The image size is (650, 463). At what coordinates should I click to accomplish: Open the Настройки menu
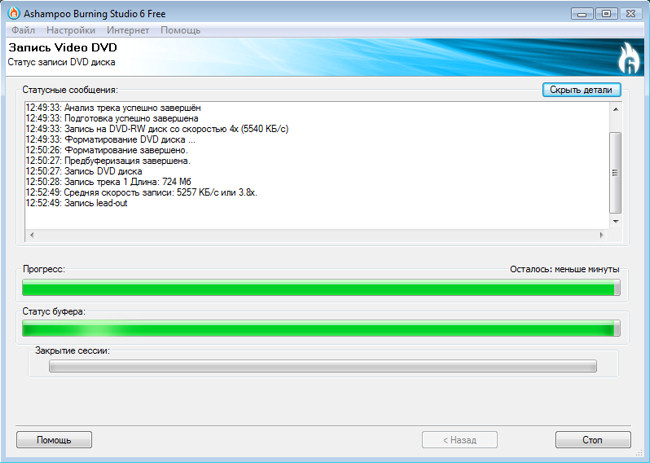point(71,30)
